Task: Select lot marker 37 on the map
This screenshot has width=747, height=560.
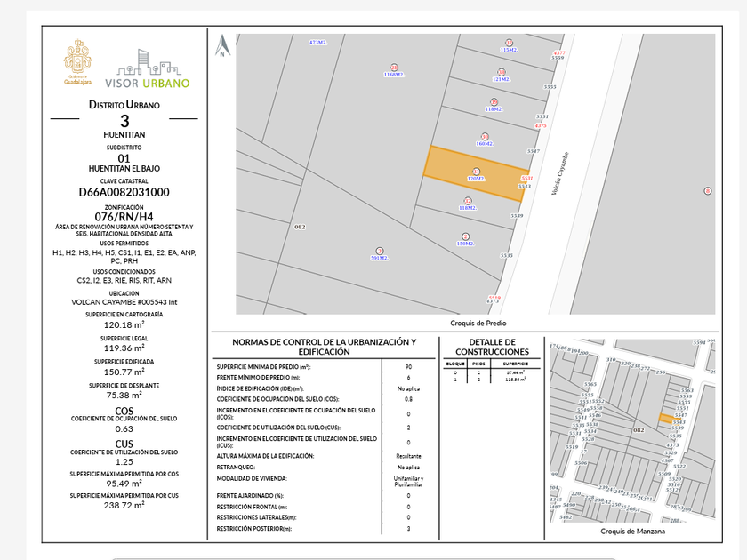Action: (x=509, y=43)
